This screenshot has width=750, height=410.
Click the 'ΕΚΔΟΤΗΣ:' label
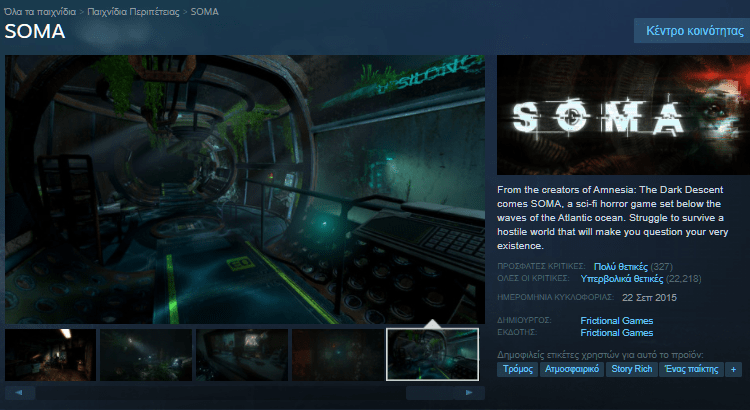click(x=517, y=332)
